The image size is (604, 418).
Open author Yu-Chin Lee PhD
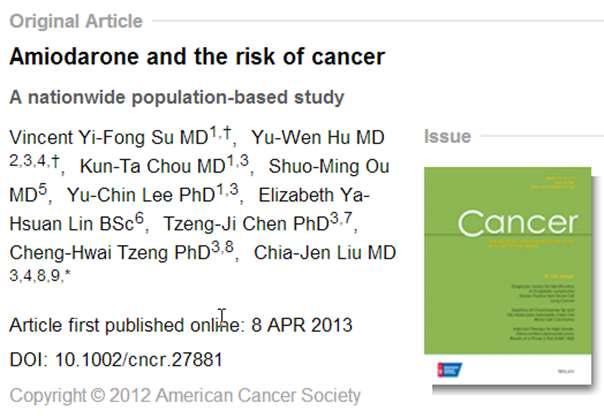click(x=141, y=195)
